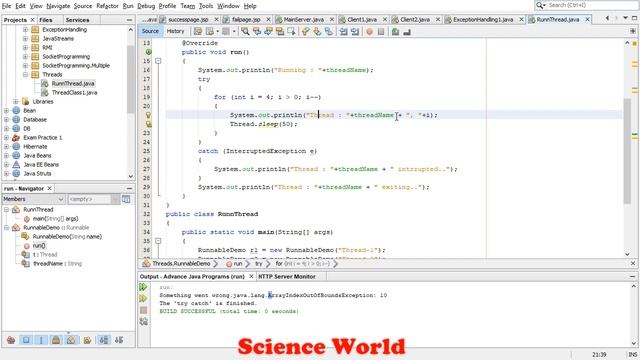Click the Shift Line Left icon
Viewport: 640px width, 360px height.
(x=343, y=31)
